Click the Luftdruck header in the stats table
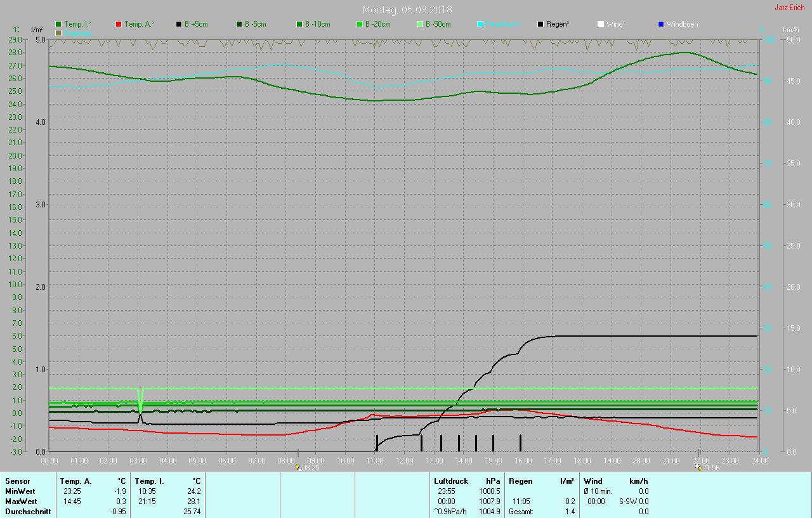Image resolution: width=812 pixels, height=518 pixels. pos(450,481)
